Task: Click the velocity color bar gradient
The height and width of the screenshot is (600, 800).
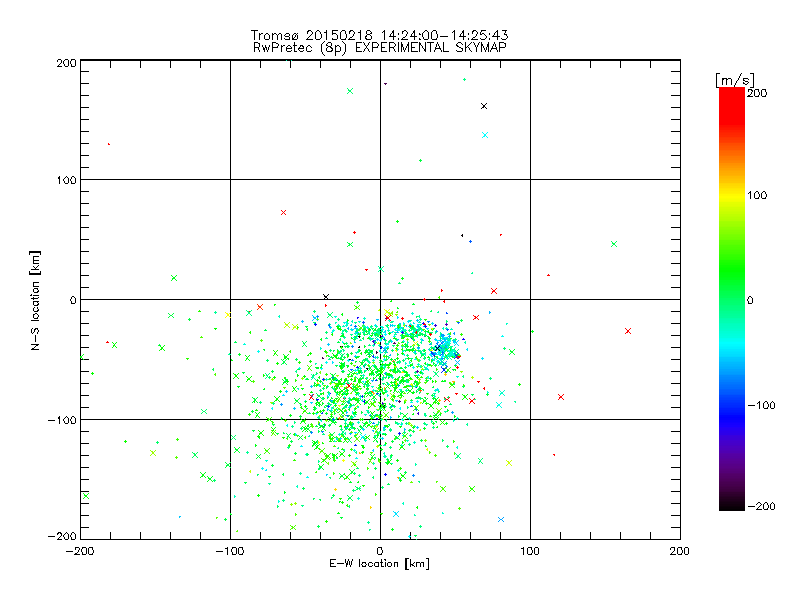Action: tap(732, 299)
